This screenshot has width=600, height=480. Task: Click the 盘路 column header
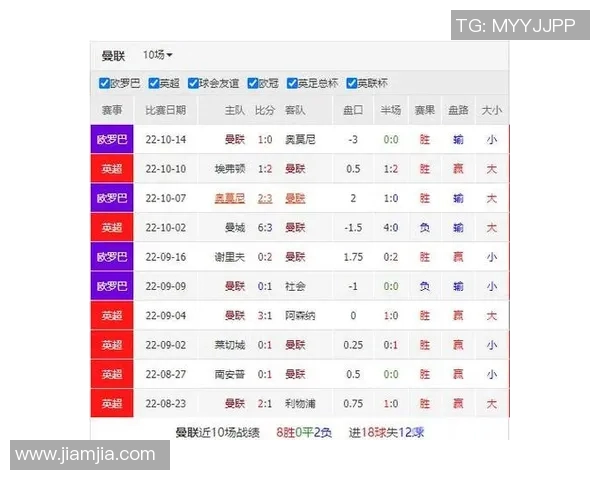coord(458,110)
